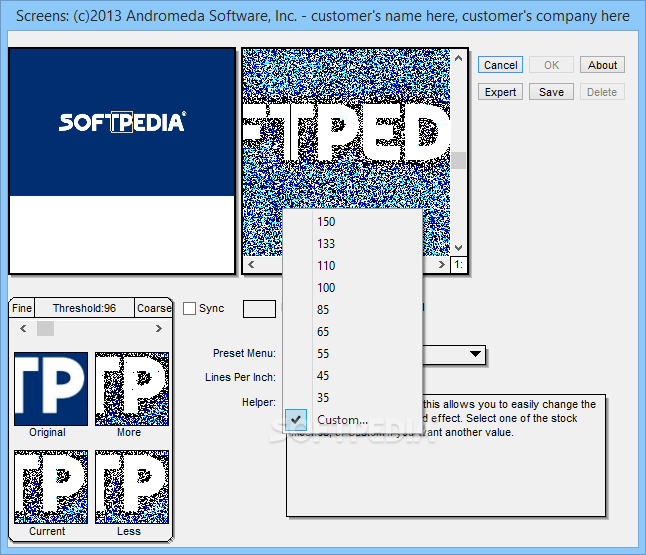Nudge threshold slider right arrow
The width and height of the screenshot is (646, 555).
pos(159,328)
